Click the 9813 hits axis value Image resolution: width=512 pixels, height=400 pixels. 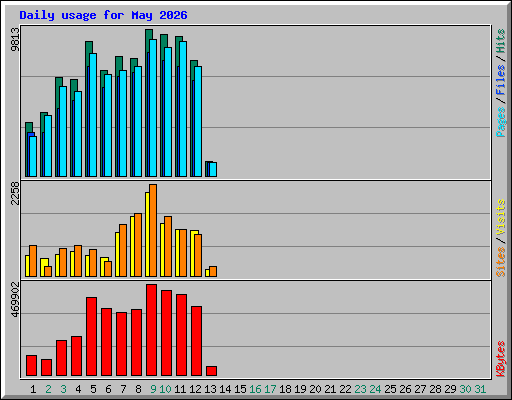15,39
